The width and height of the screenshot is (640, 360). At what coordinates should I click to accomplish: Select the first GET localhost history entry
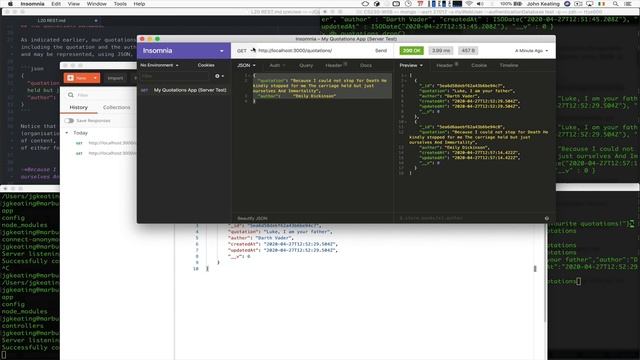(x=106, y=143)
